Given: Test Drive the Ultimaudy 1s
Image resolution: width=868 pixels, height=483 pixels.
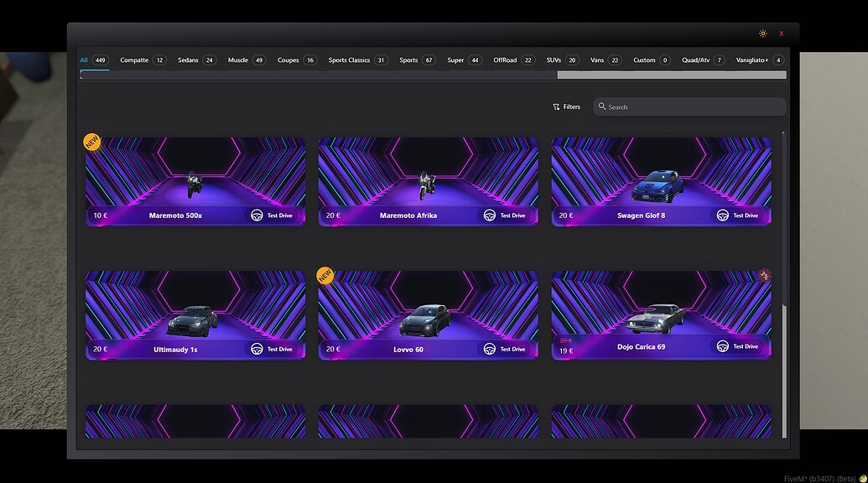Looking at the screenshot, I should (273, 349).
